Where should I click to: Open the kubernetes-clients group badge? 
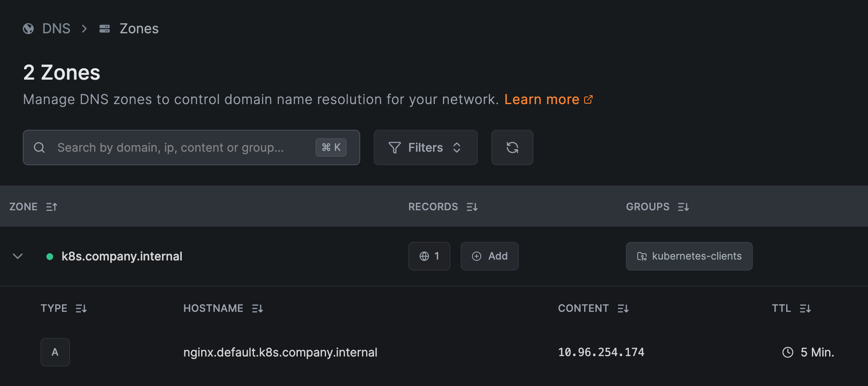(x=689, y=256)
